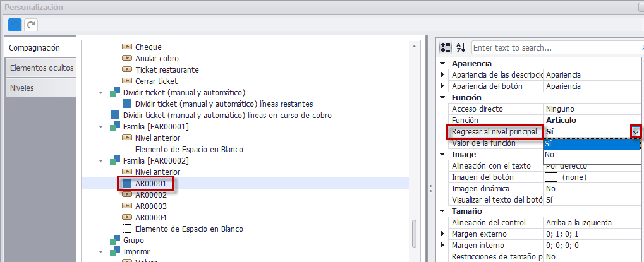Viewport: 644px width, 262px height.
Task: Select the Anular cobro tree row
Action: click(246, 59)
